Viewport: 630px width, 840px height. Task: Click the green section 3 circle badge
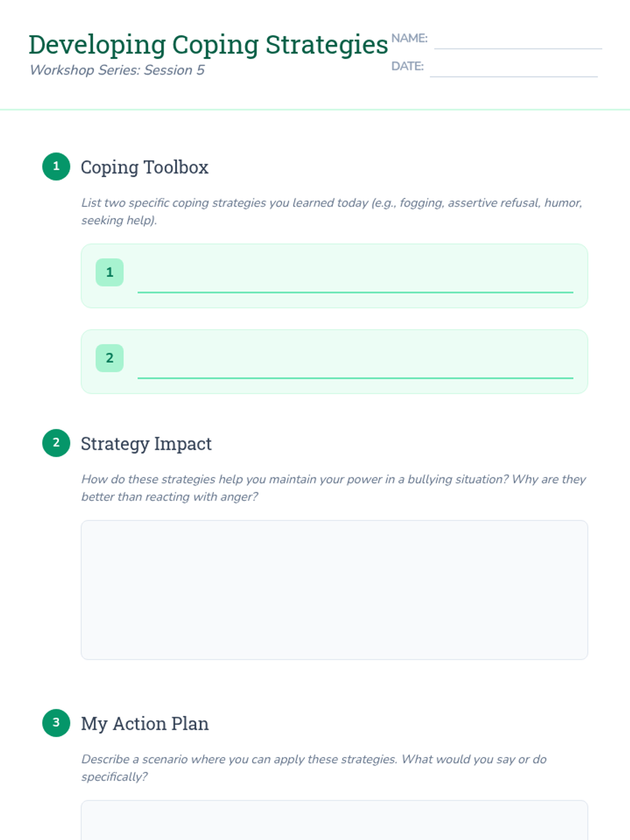(56, 723)
